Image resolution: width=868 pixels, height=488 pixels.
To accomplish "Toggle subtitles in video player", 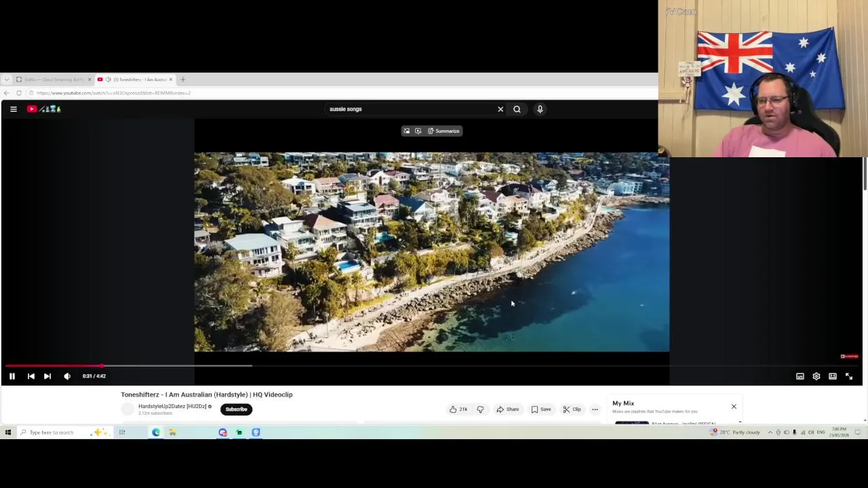I will 800,376.
